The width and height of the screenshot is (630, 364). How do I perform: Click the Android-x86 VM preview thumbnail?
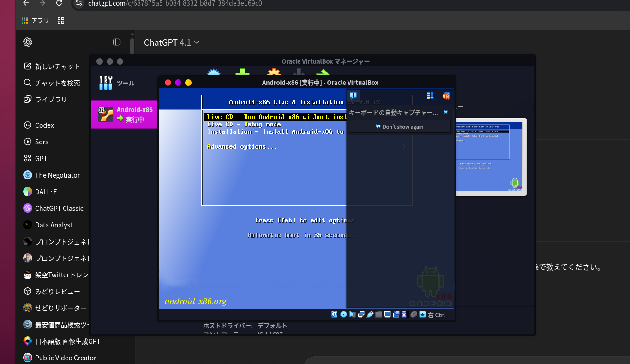[491, 157]
